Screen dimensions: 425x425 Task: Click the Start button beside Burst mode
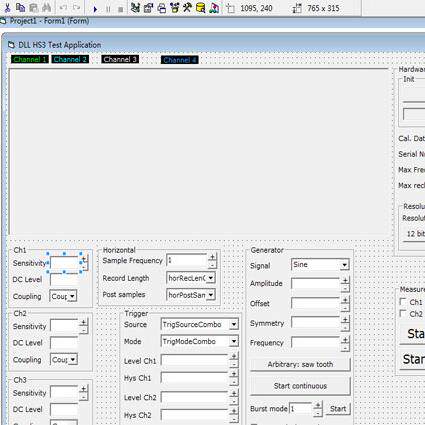(338, 409)
